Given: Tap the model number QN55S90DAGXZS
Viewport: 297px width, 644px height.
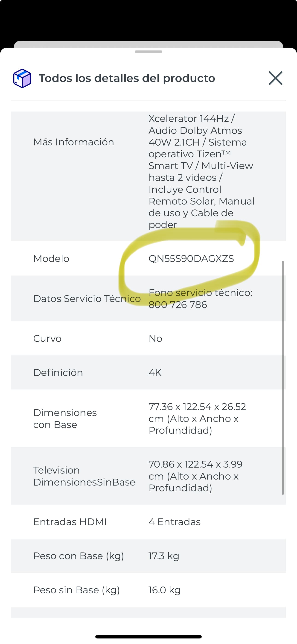Looking at the screenshot, I should 191,258.
